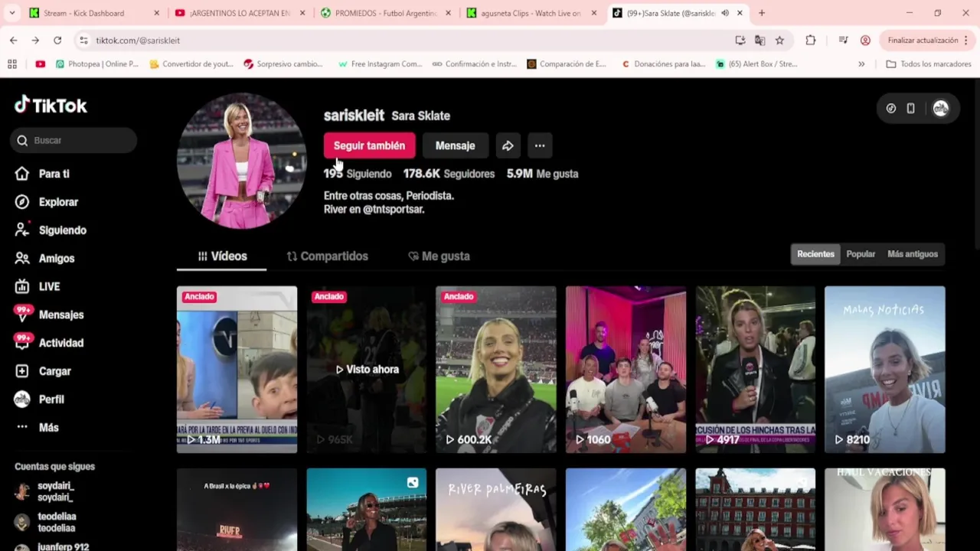Open pinned video with 1.3M views
The height and width of the screenshot is (551, 980).
click(x=237, y=370)
